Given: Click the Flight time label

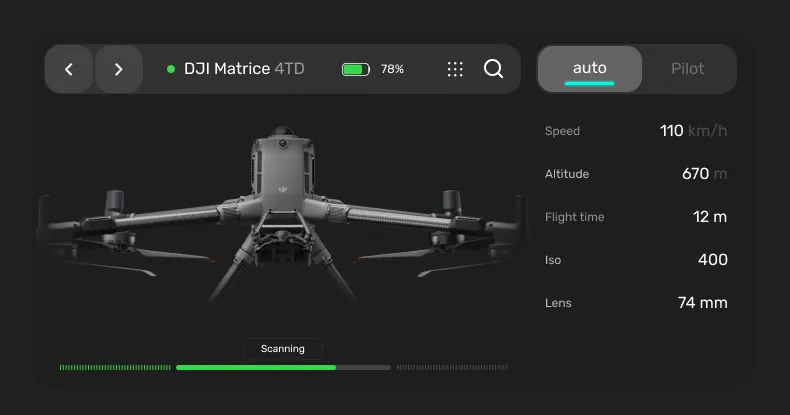Looking at the screenshot, I should pos(574,217).
